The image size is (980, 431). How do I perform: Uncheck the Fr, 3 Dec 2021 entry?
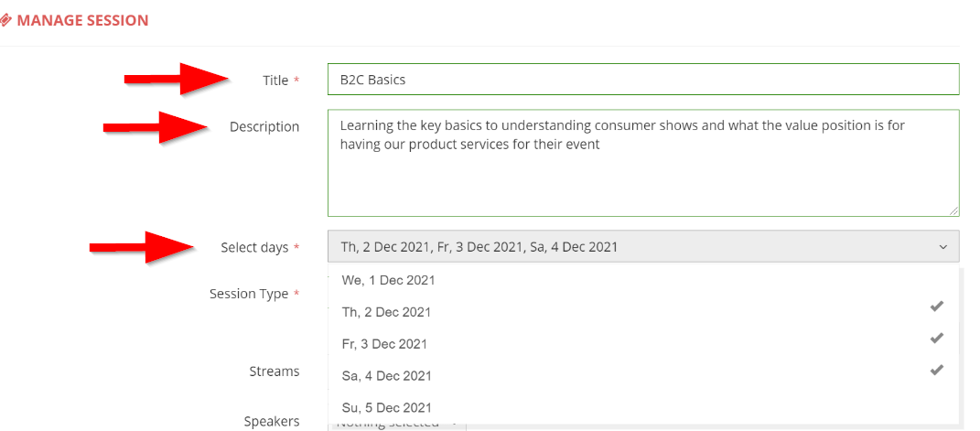[643, 343]
